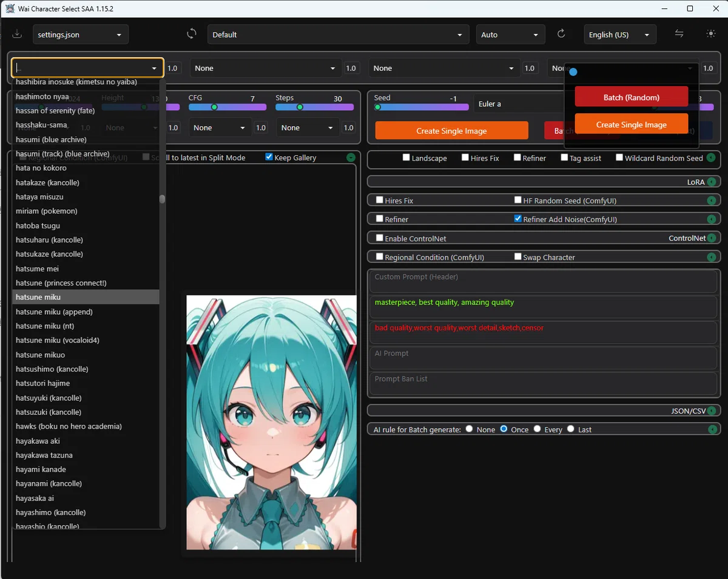
Task: Choose hawks (boku no hero academia) entry
Action: click(86, 426)
